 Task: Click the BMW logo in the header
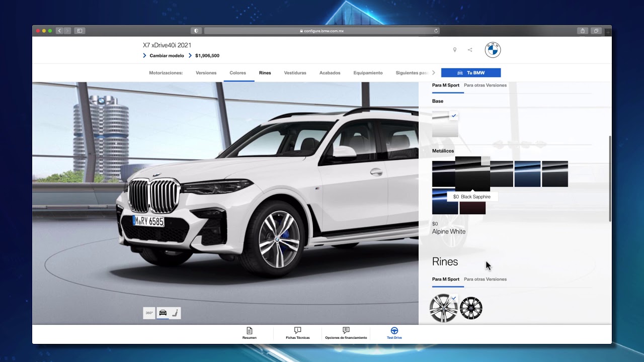(x=493, y=50)
